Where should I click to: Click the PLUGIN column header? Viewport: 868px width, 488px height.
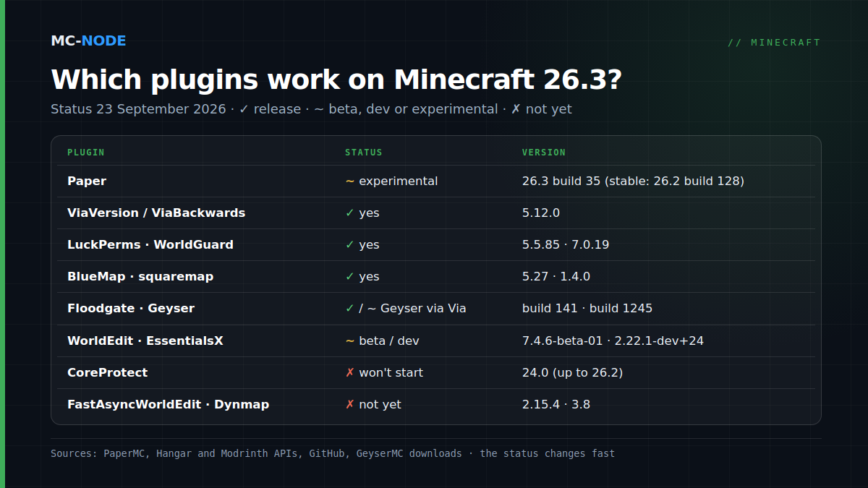click(x=86, y=153)
